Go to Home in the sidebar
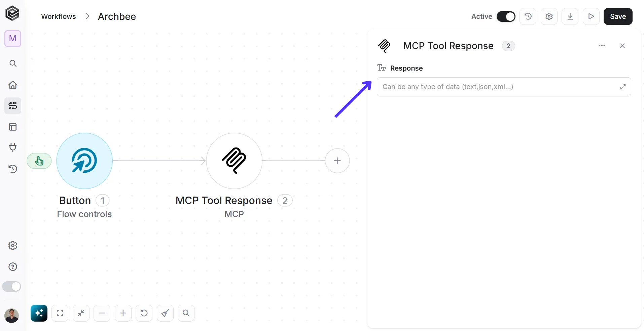The width and height of the screenshot is (644, 331). [13, 85]
